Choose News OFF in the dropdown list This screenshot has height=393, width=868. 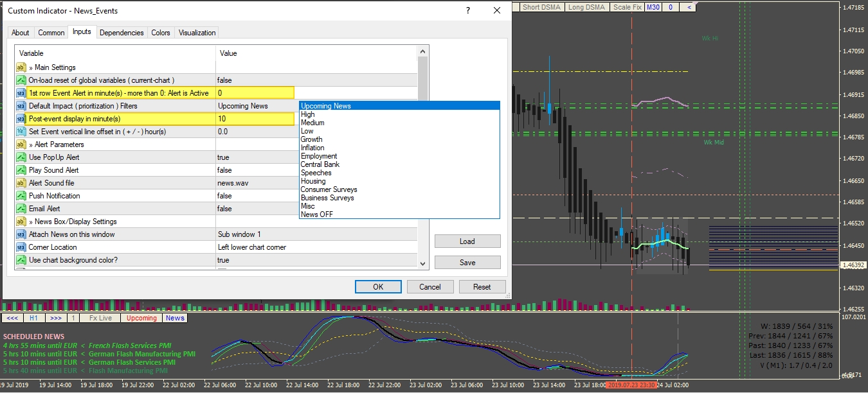point(317,214)
